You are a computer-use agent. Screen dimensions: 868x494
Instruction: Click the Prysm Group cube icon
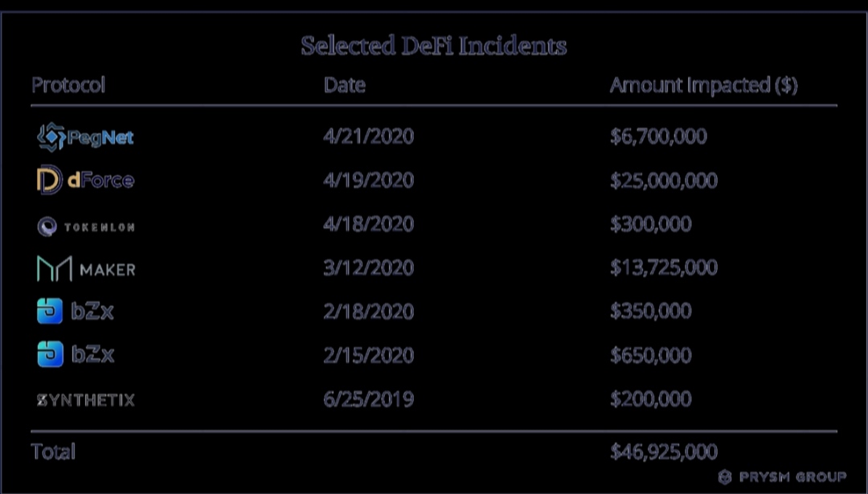tap(725, 477)
